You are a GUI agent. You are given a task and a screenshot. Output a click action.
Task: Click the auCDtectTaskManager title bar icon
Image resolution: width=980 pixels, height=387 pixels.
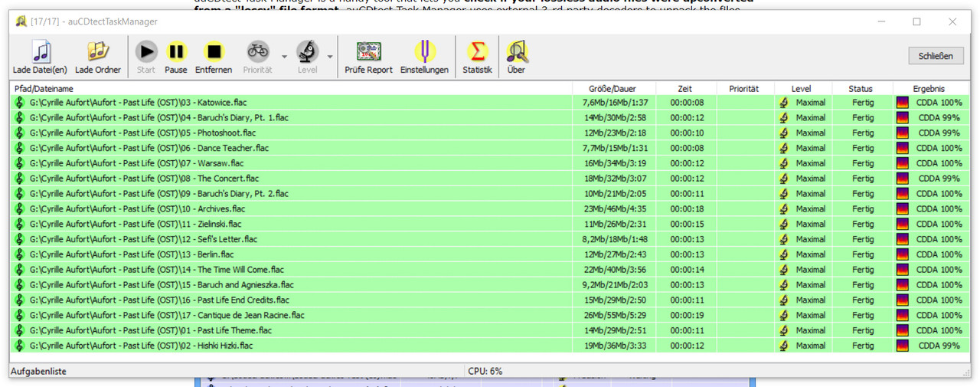coord(21,21)
